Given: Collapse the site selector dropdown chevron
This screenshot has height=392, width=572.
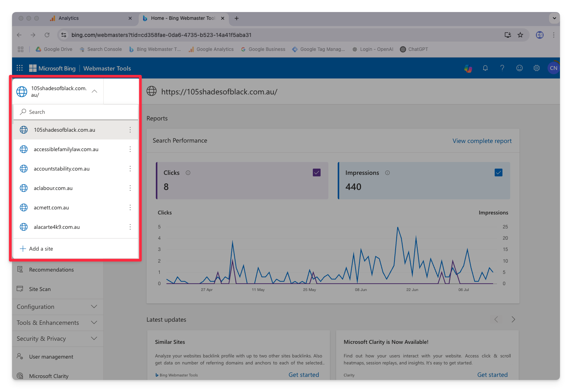Looking at the screenshot, I should pos(94,91).
